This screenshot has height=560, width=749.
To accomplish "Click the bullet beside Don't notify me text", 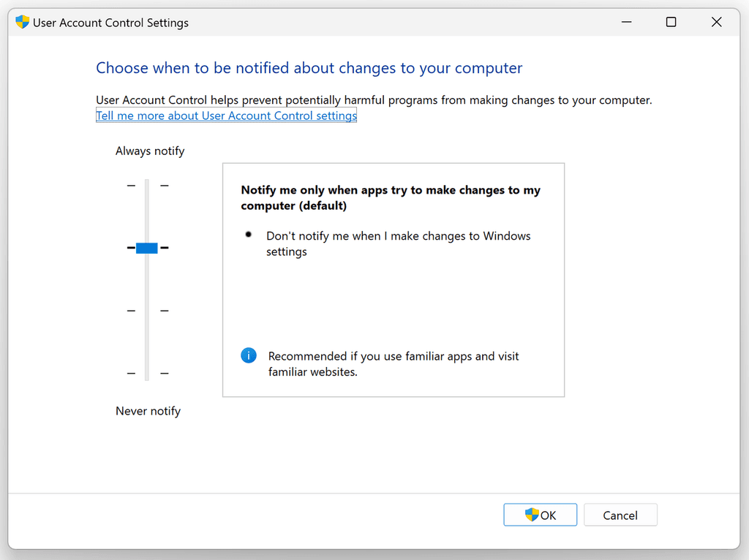I will coord(248,234).
